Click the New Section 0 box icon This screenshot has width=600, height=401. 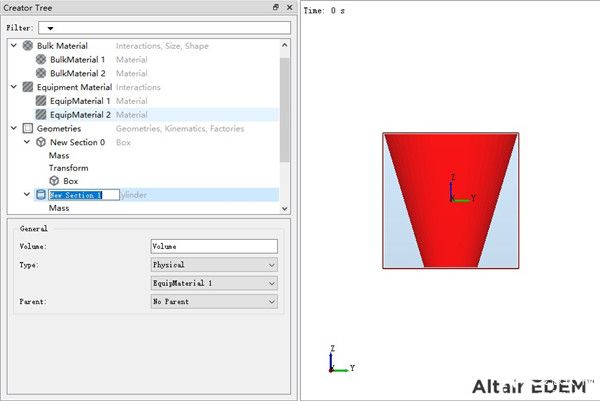click(41, 142)
